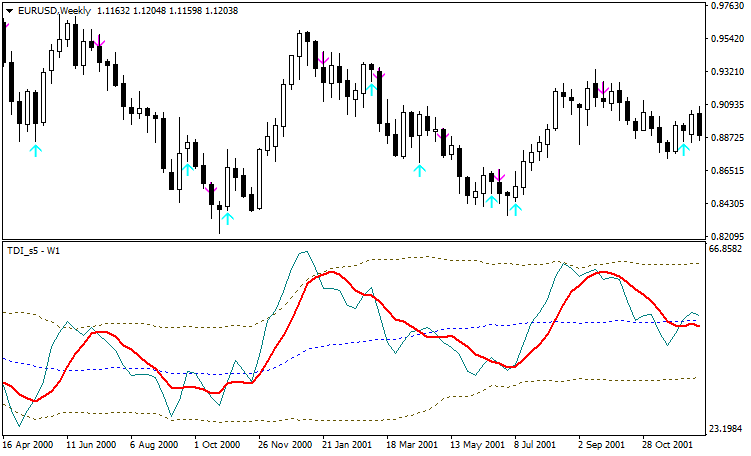751x456 pixels.
Task: Click the cyan up arrow under the lowest October 2000 candle
Action: 228,218
